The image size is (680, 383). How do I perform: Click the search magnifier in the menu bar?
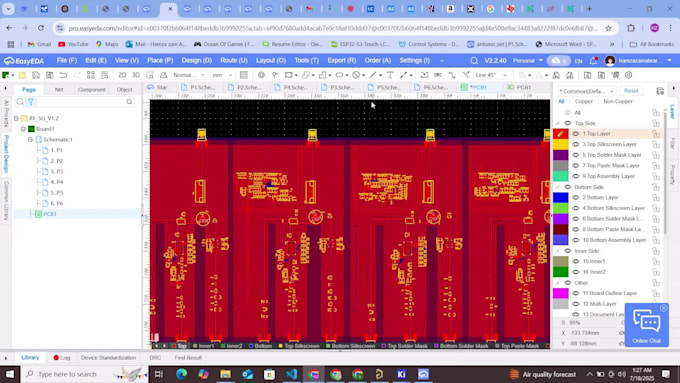474,61
